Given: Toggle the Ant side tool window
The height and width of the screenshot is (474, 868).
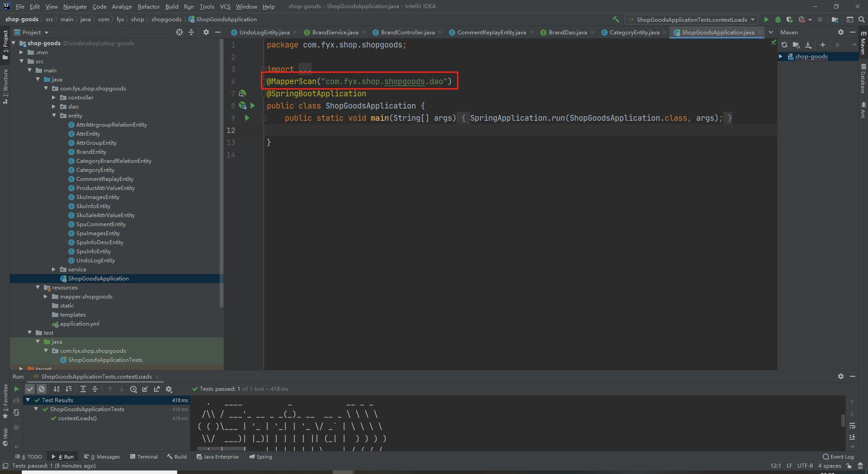Looking at the screenshot, I should point(863,110).
